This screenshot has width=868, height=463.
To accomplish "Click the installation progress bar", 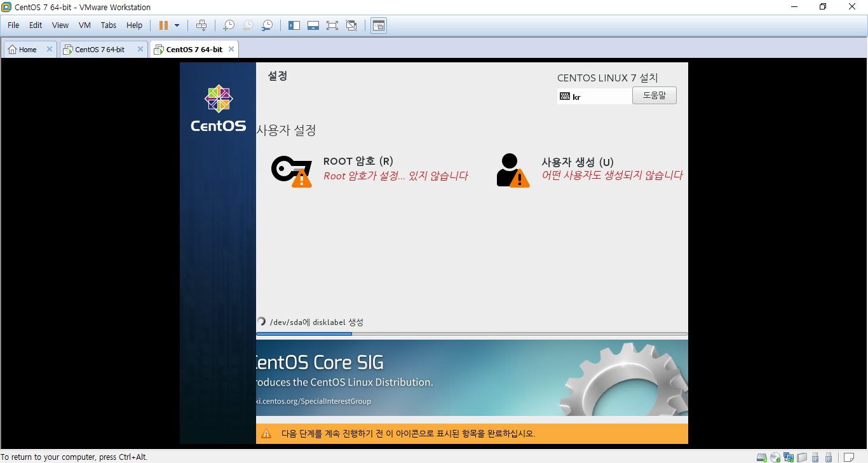I will 471,333.
